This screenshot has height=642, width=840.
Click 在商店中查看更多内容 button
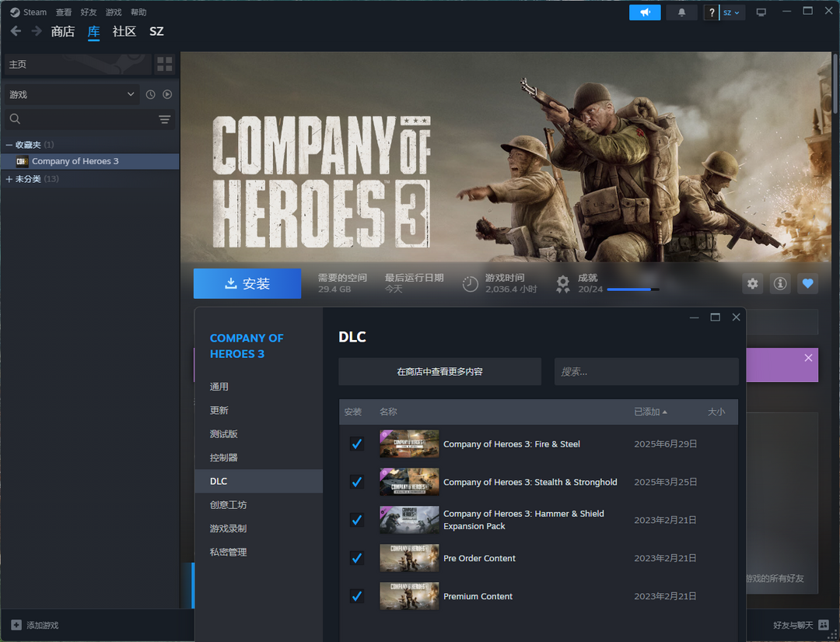tap(439, 371)
